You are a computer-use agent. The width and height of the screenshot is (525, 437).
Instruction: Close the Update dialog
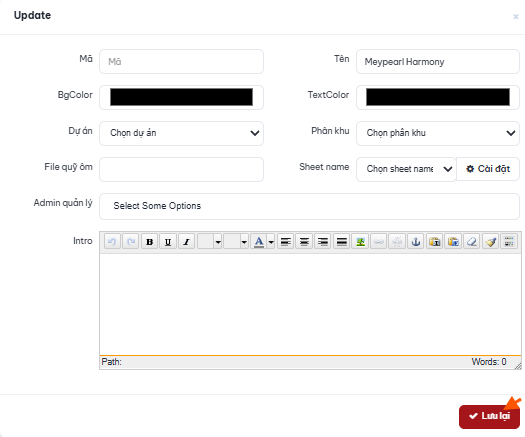click(x=516, y=16)
